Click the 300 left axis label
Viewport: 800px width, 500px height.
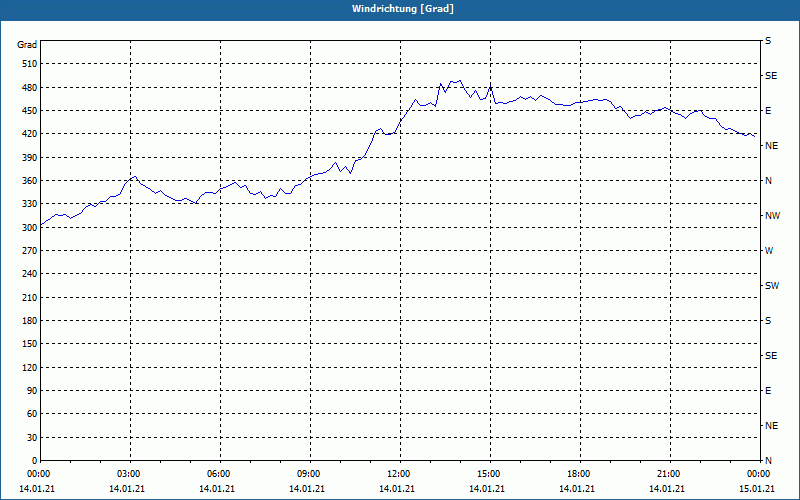[x=30, y=228]
